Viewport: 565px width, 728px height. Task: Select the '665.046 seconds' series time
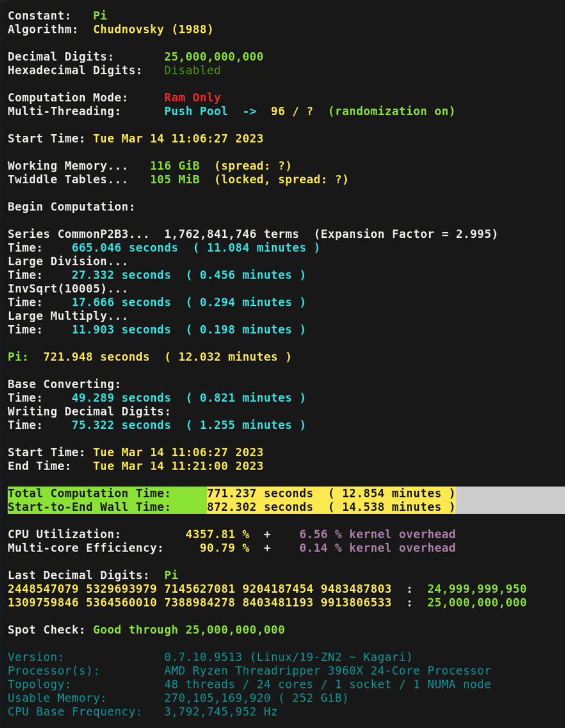tap(124, 248)
